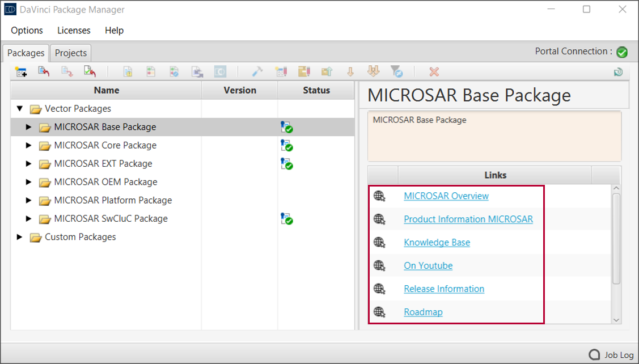Select the MICROSAR Platform Package row text
The height and width of the screenshot is (364, 639).
(x=113, y=201)
